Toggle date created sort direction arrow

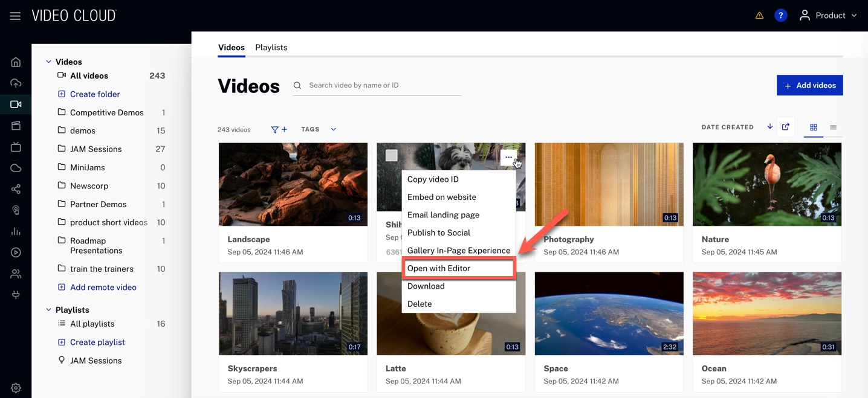(x=769, y=127)
